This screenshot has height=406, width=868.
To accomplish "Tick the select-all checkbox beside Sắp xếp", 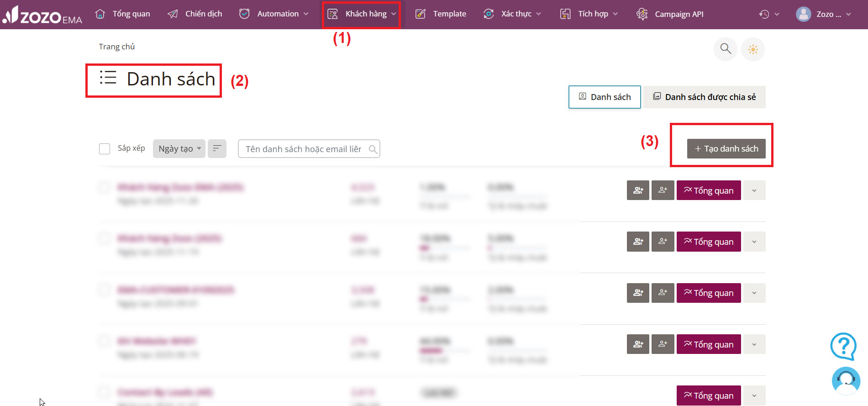I will pyautogui.click(x=105, y=149).
